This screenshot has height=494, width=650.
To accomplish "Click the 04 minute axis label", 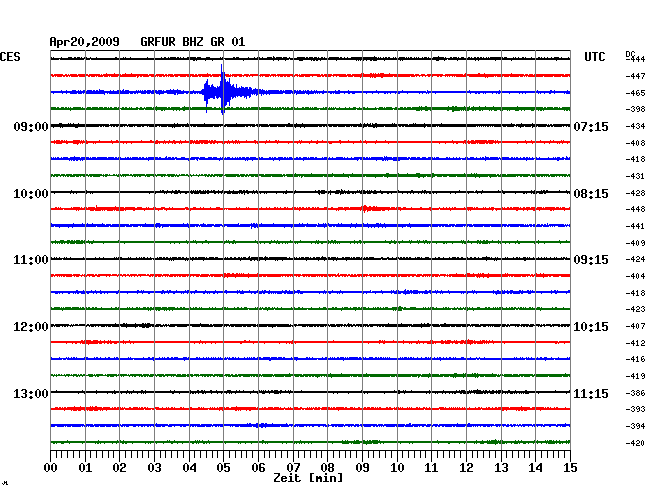I will click(x=189, y=468).
